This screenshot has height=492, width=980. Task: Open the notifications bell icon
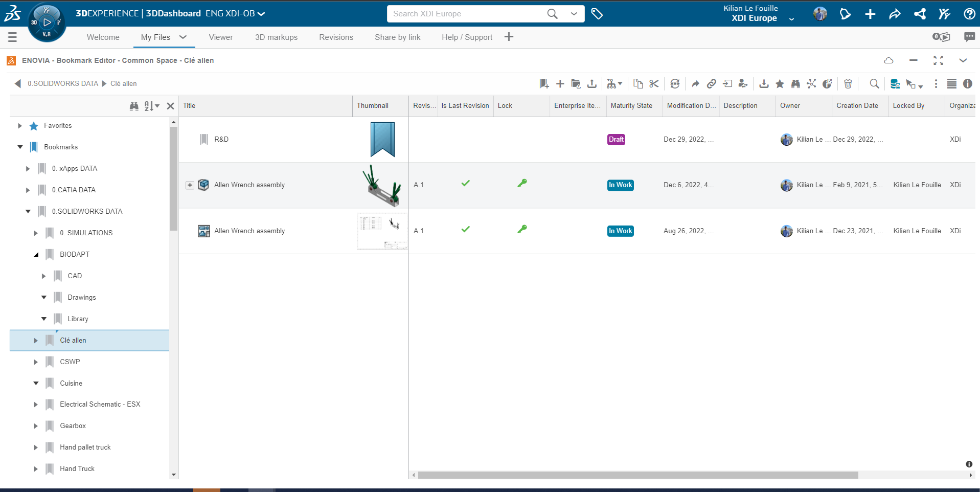(x=845, y=14)
